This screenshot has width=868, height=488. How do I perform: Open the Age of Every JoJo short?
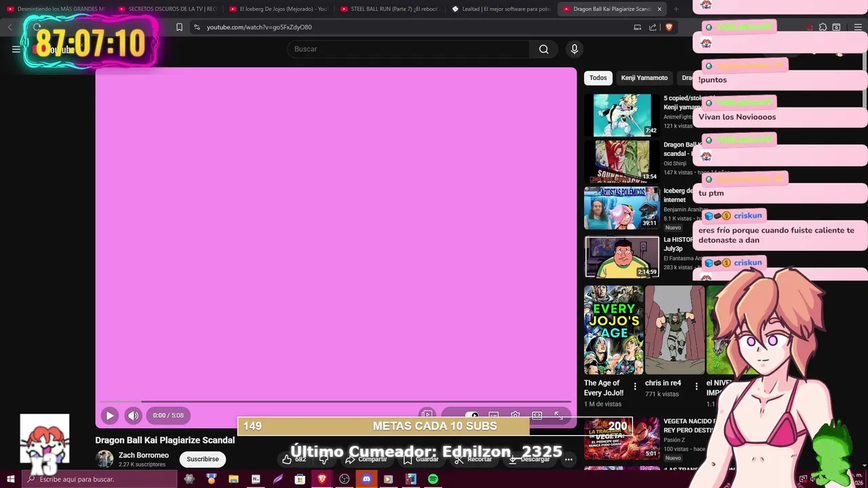point(614,330)
